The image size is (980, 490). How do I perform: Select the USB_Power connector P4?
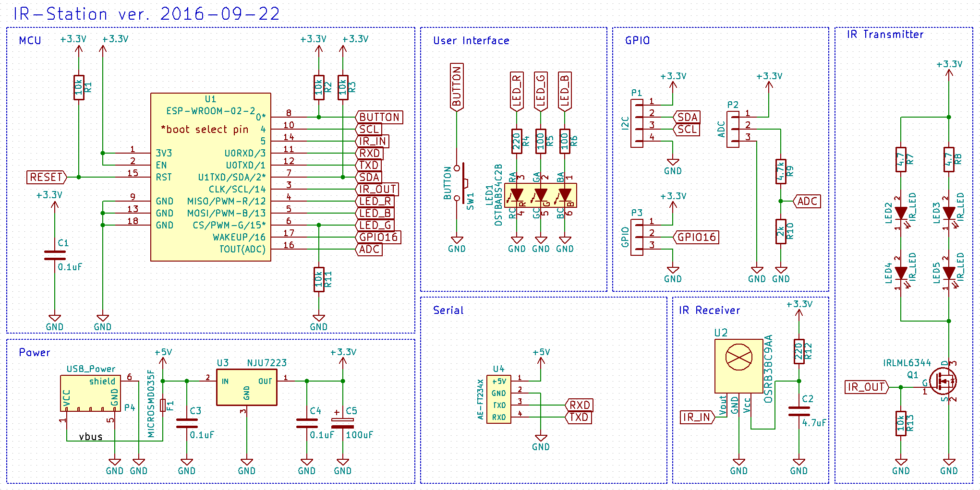point(90,393)
